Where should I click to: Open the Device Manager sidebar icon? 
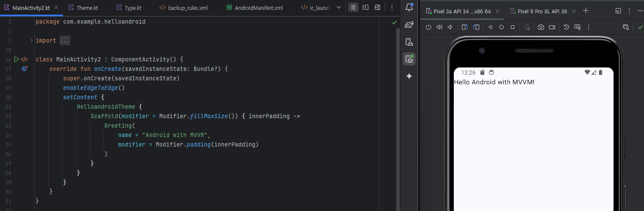point(409,42)
